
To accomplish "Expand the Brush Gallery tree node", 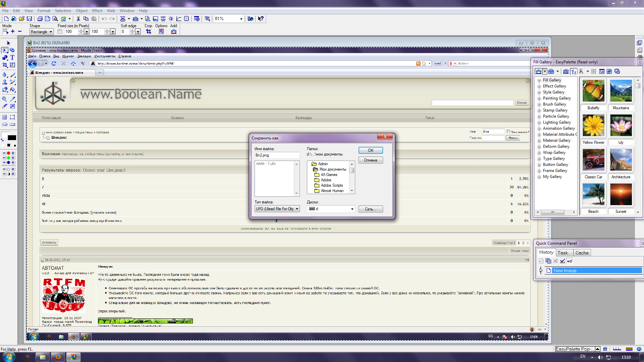I will 539,105.
